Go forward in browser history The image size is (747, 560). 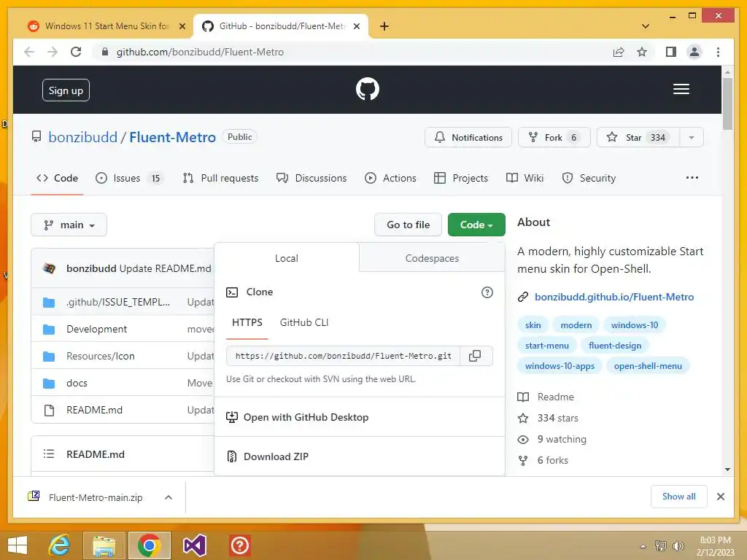[53, 52]
